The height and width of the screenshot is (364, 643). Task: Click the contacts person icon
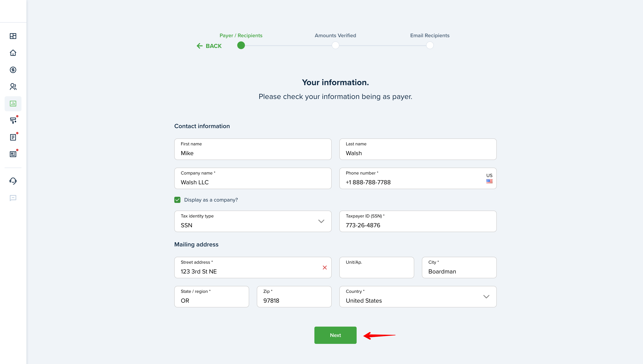13,86
